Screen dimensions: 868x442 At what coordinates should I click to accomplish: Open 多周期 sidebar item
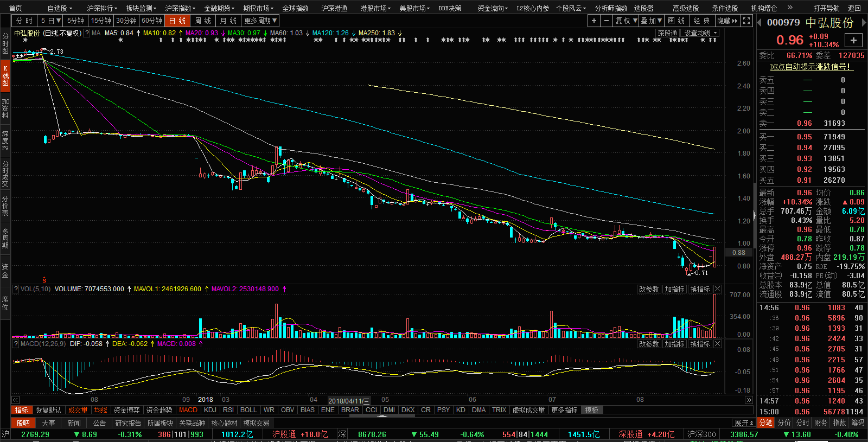5,238
